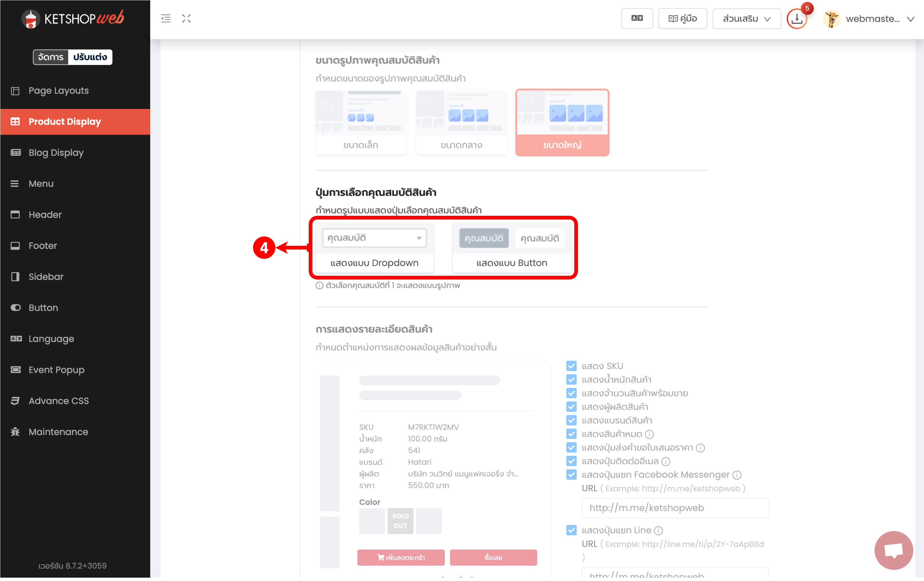This screenshot has width=924, height=581.
Task: Open Blog Display in sidebar menu
Action: [x=56, y=152]
